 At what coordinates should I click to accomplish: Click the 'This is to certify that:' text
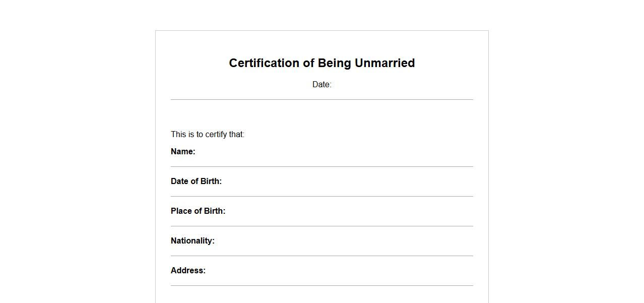tap(208, 135)
